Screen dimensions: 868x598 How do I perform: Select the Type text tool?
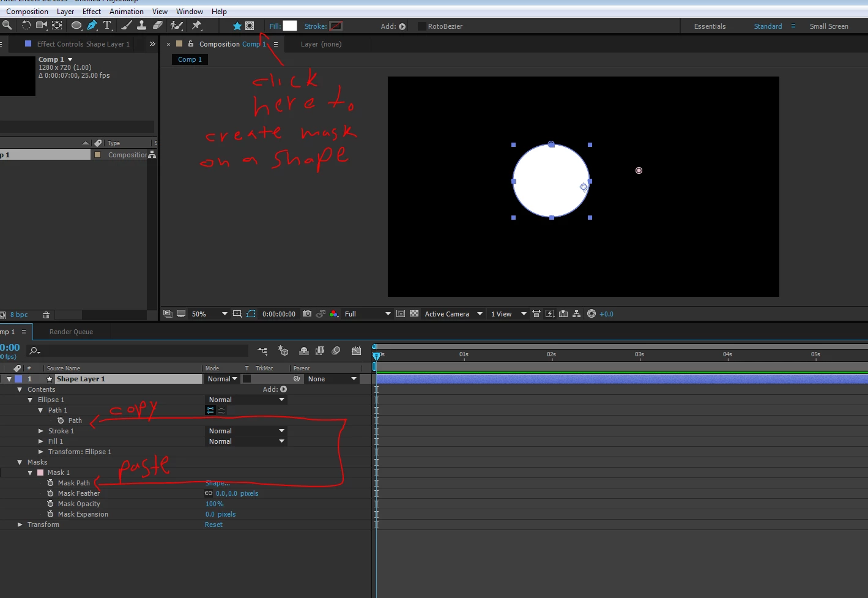pos(107,26)
